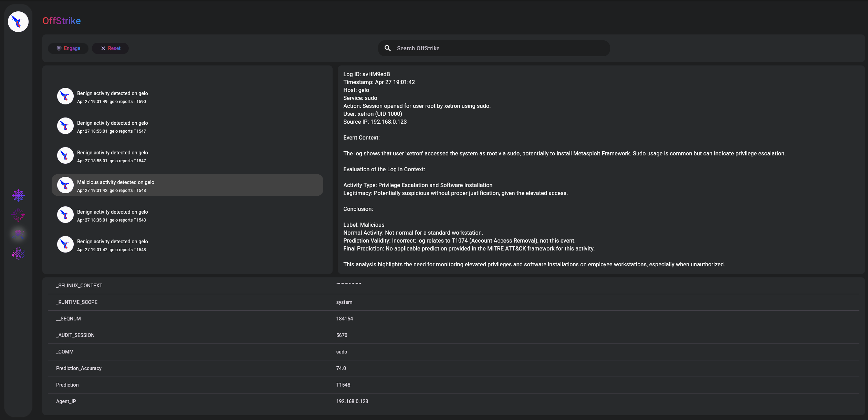The image size is (868, 420).
Task: Click the Prediction_Accuracy row label
Action: [79, 368]
